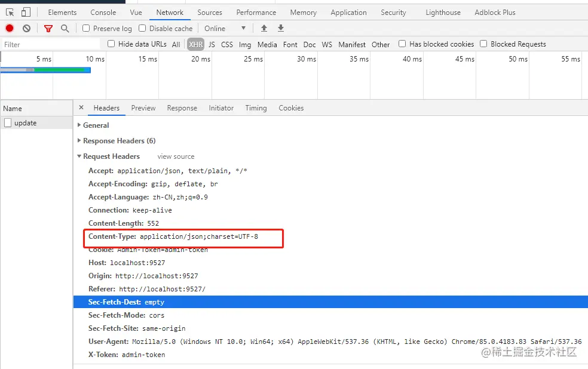Screen dimensions: 588x369
Task: Open the Vue devtools panel
Action: (x=136, y=13)
